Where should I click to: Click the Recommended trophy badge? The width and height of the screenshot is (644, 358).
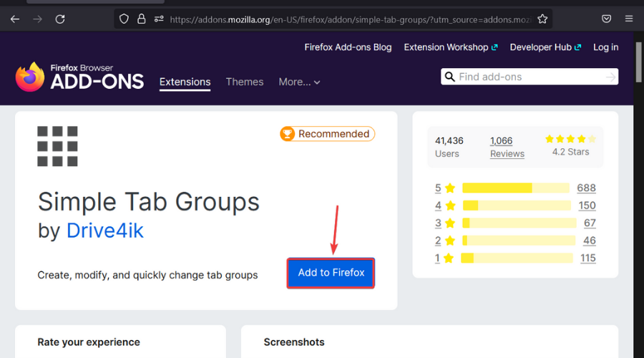(x=327, y=134)
